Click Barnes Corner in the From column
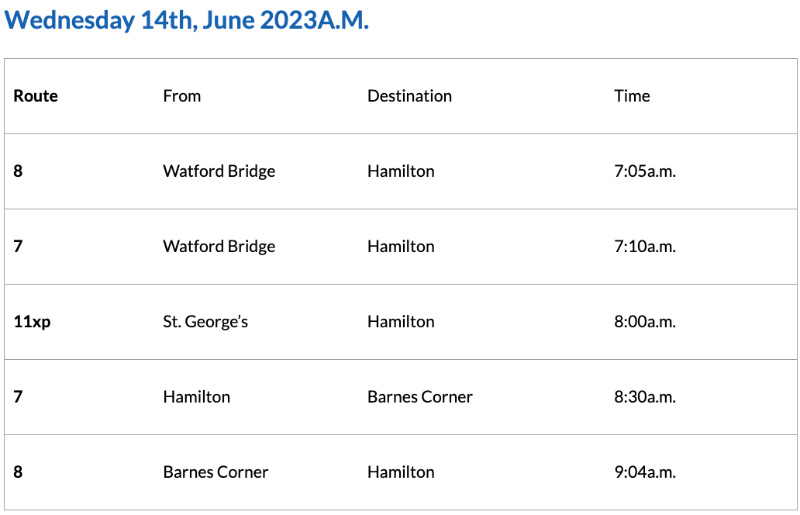This screenshot has width=800, height=515. pyautogui.click(x=216, y=472)
